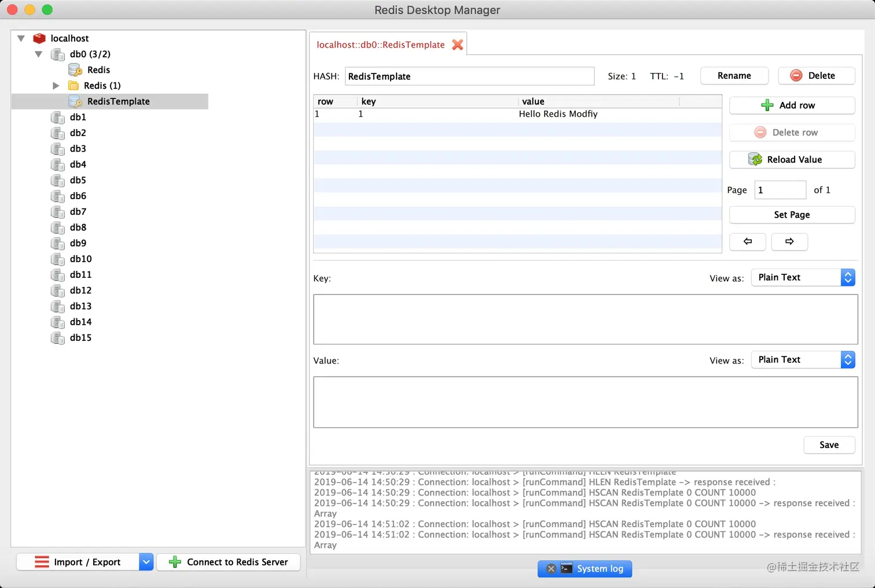Click the db8 database icon
Viewport: 875px width, 588px height.
click(x=58, y=227)
